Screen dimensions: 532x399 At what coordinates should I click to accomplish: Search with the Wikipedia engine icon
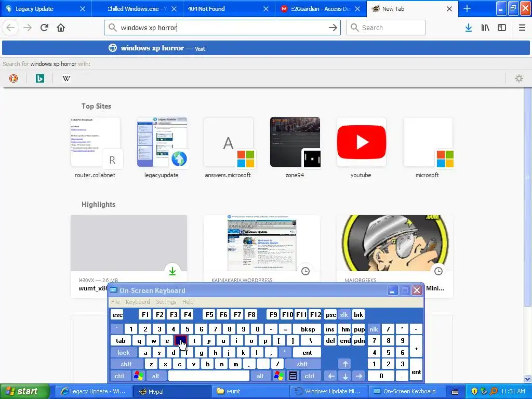click(66, 78)
